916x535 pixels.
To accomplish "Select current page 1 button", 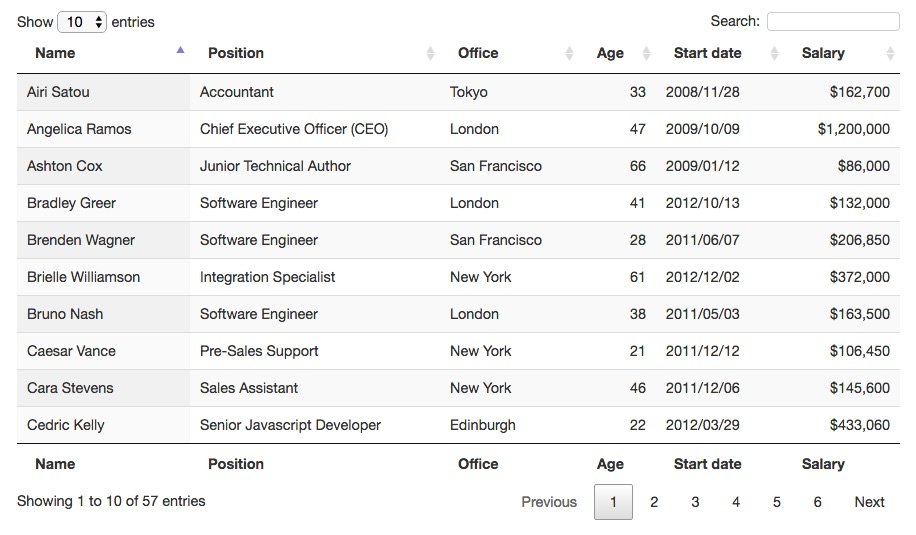I will point(613,502).
